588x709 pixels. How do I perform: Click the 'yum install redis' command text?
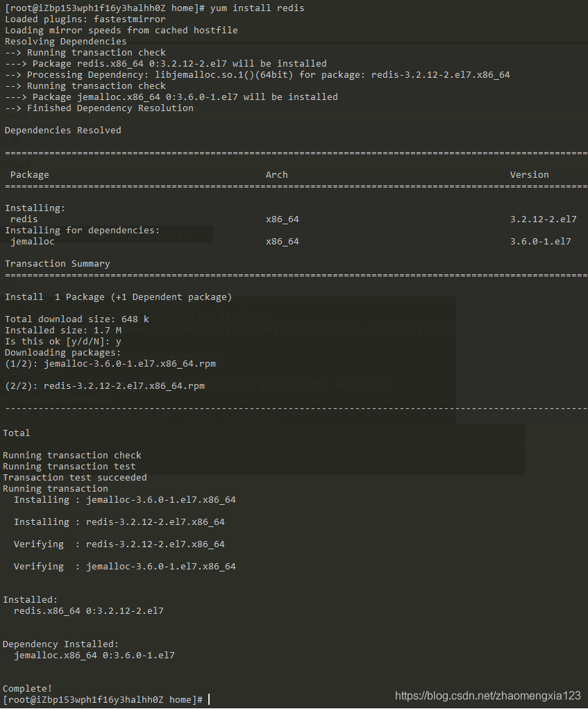pyautogui.click(x=257, y=8)
